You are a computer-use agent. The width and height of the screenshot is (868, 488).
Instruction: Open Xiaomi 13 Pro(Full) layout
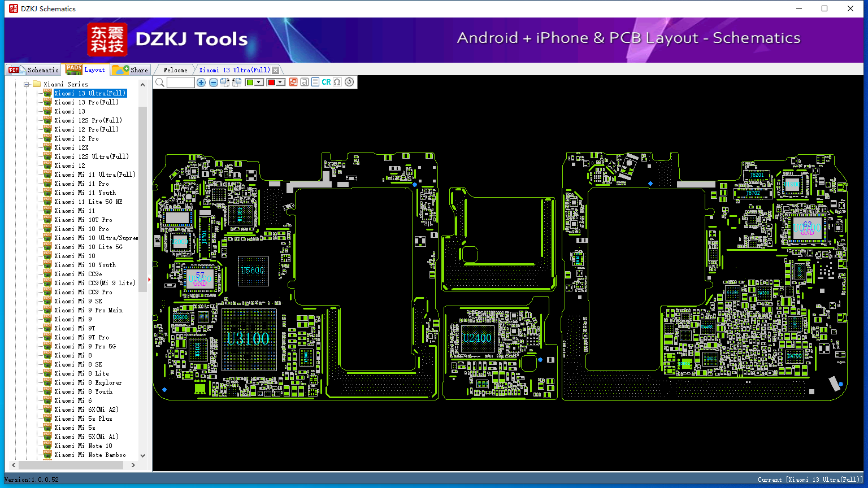86,102
